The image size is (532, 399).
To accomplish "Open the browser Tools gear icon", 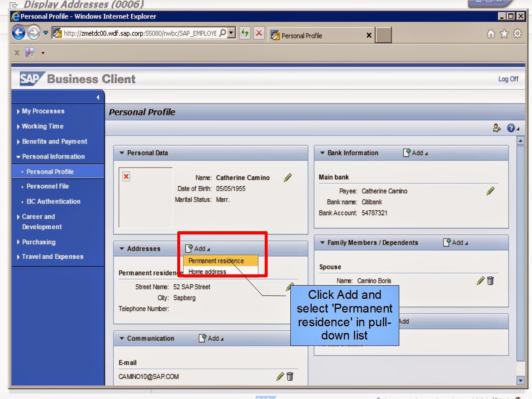I will tap(518, 34).
